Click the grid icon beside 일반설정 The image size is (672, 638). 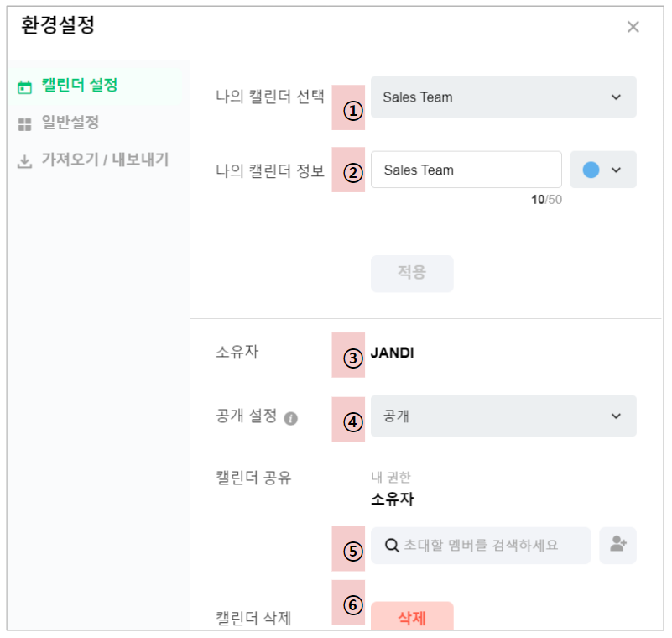point(25,124)
